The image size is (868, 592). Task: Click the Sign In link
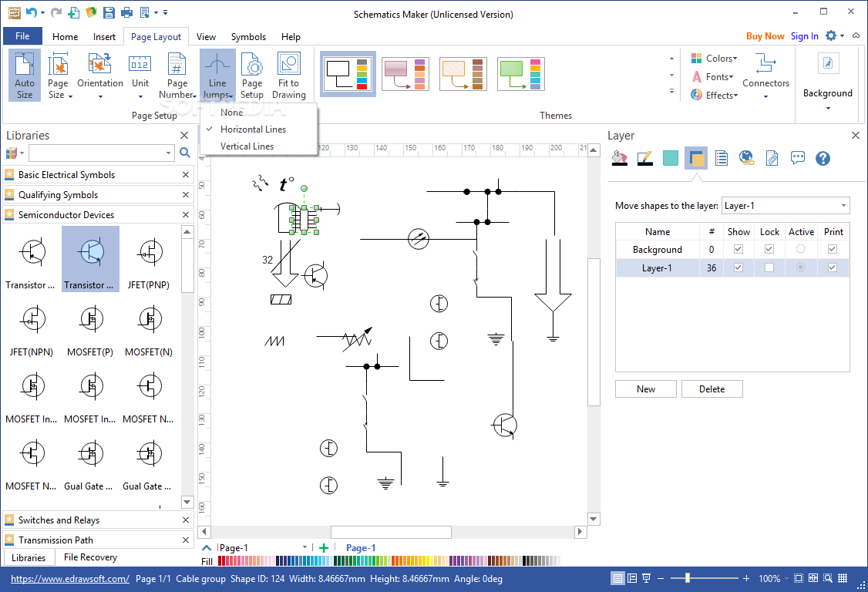pos(804,36)
